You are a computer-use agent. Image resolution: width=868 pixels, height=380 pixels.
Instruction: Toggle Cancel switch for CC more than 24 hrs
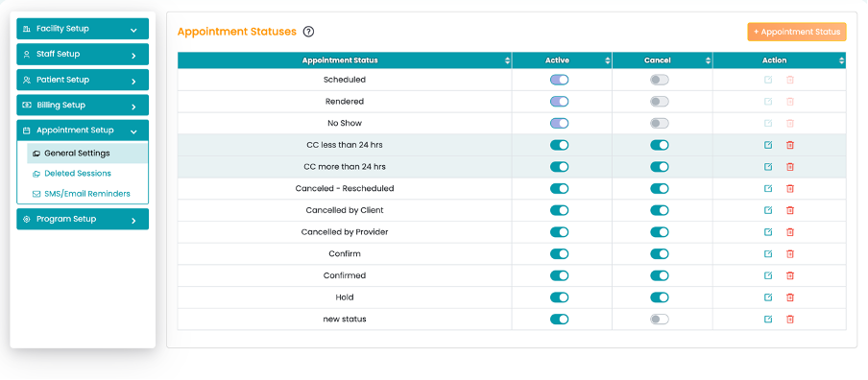pyautogui.click(x=660, y=167)
